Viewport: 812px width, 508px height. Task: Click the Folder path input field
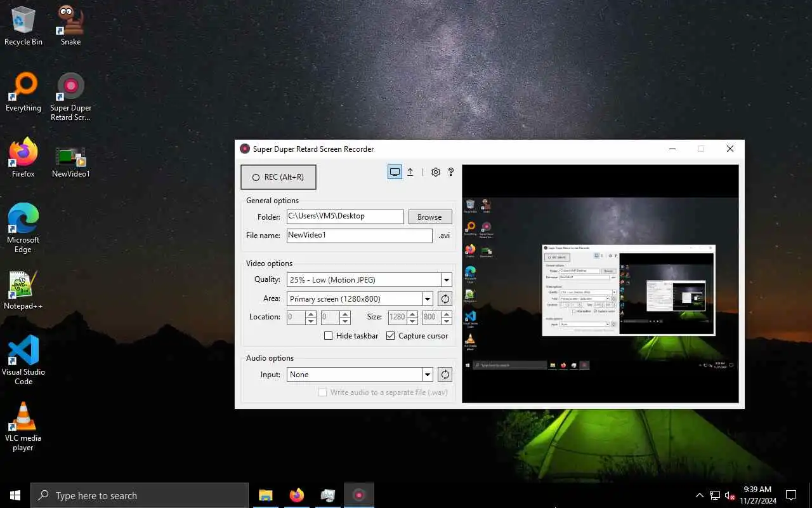(345, 217)
